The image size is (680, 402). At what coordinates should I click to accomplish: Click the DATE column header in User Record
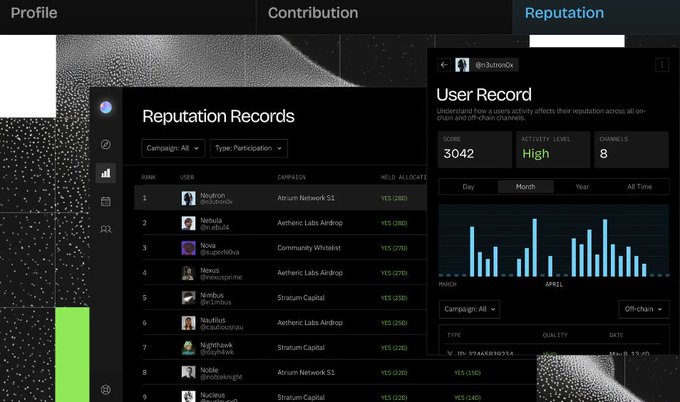tap(616, 335)
